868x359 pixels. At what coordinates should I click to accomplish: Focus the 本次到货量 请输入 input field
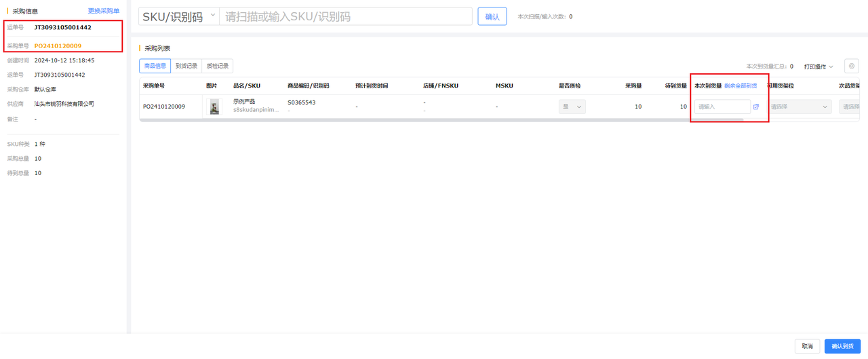[x=722, y=107]
